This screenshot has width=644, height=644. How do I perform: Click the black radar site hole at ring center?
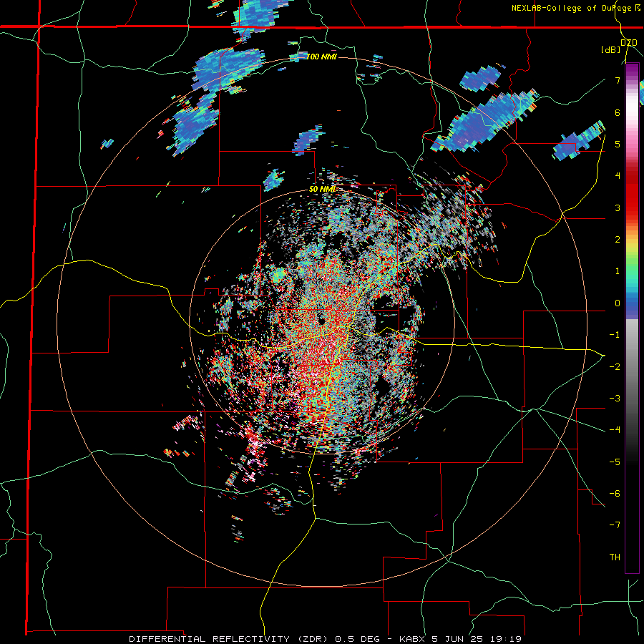[321, 321]
